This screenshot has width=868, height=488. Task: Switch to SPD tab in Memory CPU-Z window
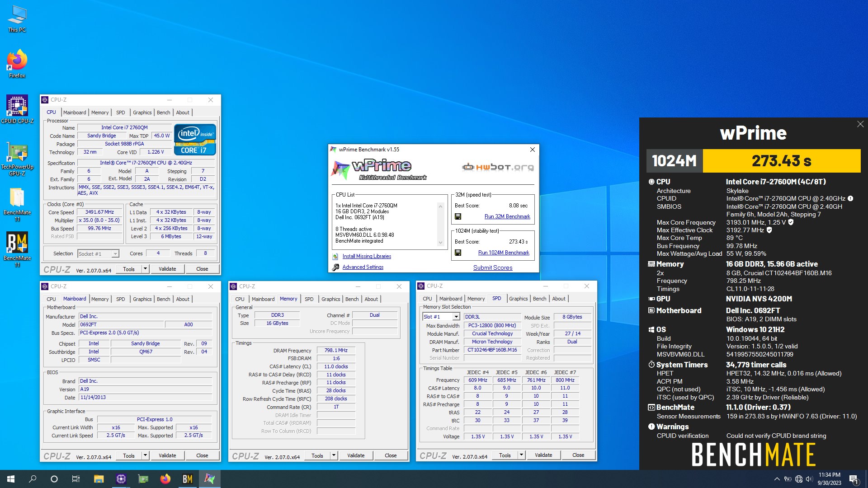pos(309,299)
